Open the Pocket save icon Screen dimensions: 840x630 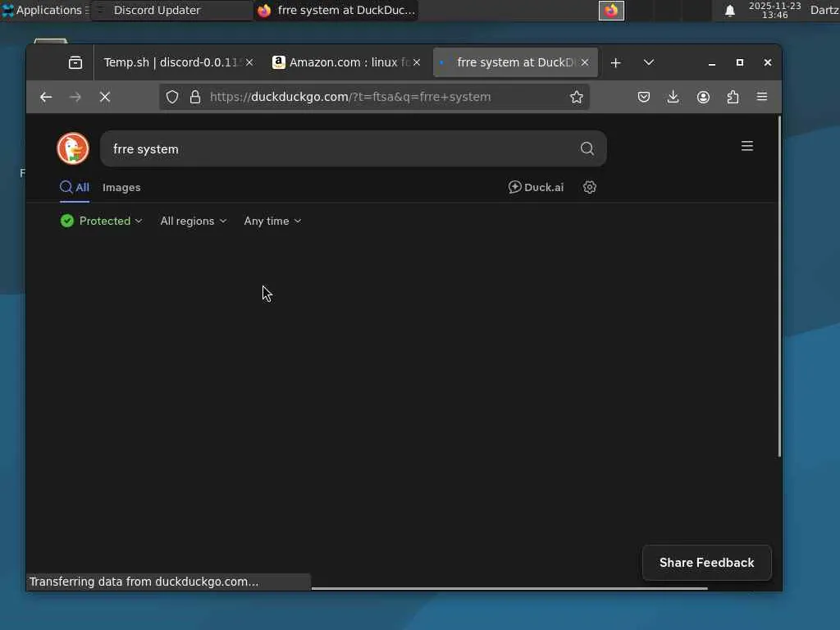tap(643, 97)
